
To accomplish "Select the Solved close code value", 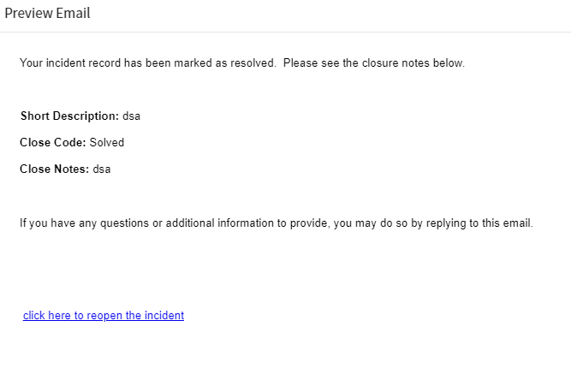I will (x=107, y=142).
